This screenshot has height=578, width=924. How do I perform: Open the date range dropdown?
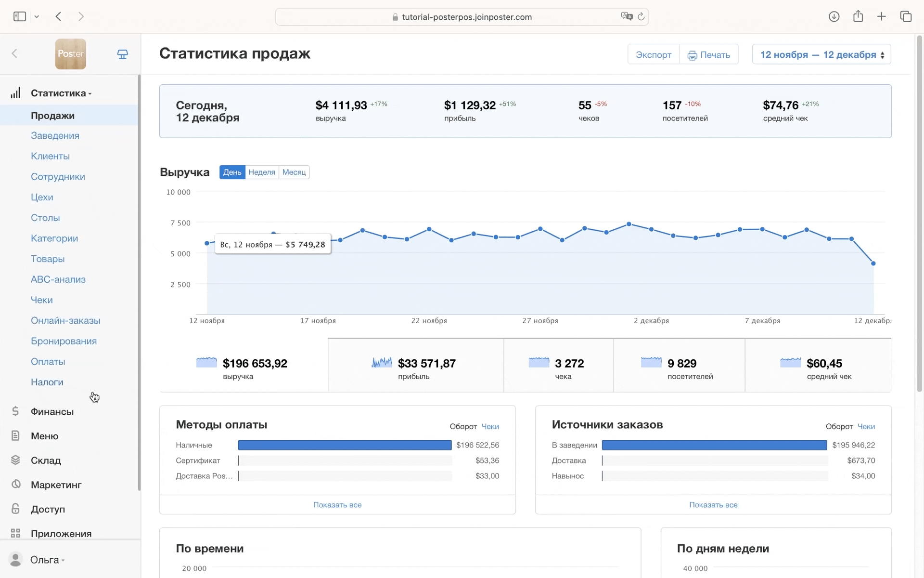coord(821,54)
